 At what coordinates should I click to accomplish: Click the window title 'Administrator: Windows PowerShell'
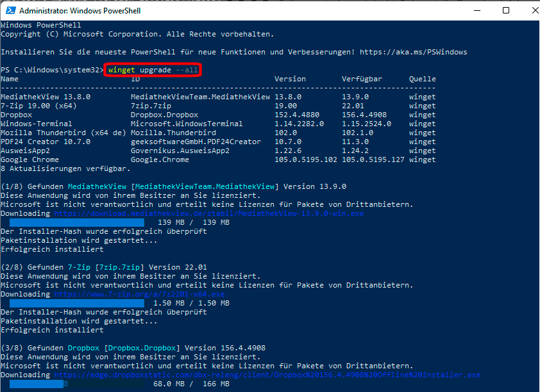(80, 11)
